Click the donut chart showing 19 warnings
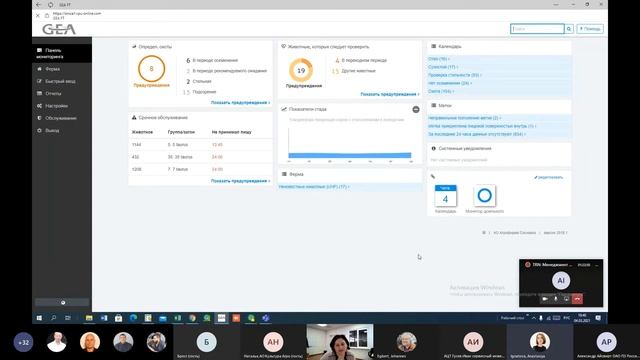The image size is (640, 360). click(x=301, y=70)
